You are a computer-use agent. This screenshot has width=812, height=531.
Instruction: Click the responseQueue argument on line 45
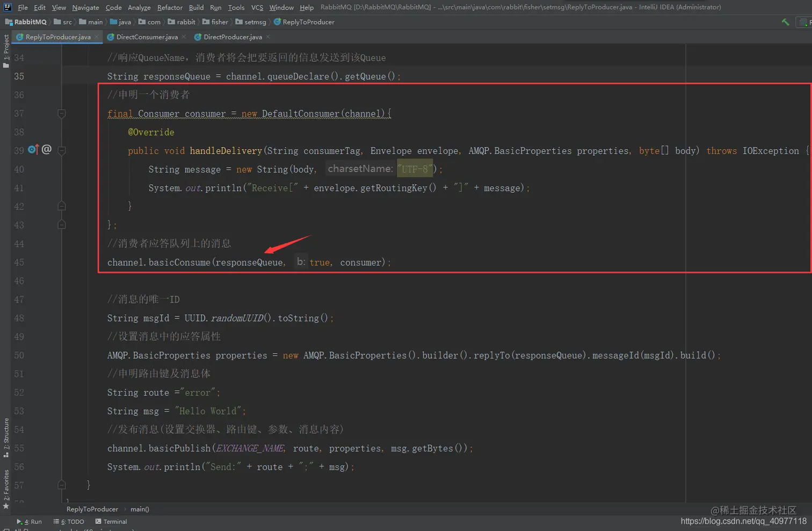249,262
